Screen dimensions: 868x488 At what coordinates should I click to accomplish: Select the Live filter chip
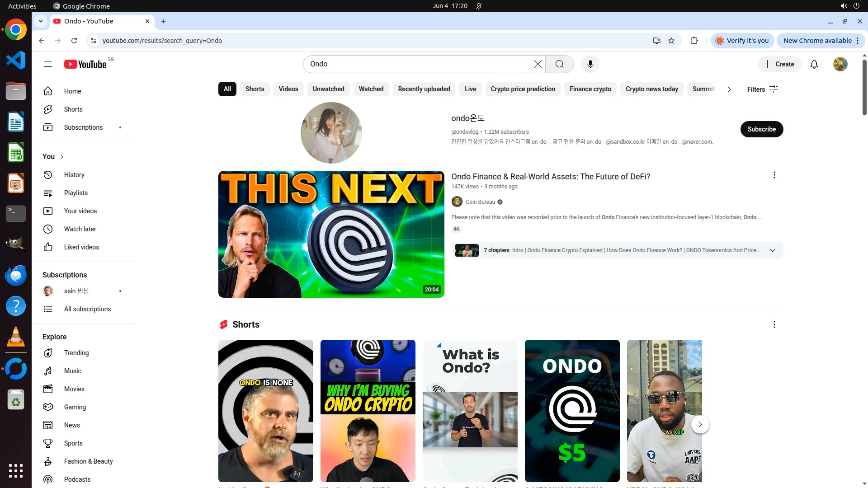coord(470,89)
